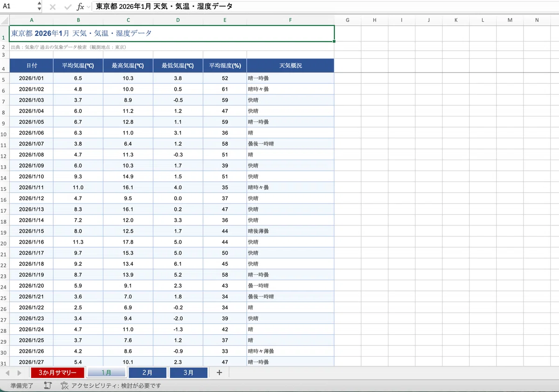The width and height of the screenshot is (559, 392).
Task: Click the アクセシビリティ: 検討が必要です status
Action: pyautogui.click(x=116, y=385)
